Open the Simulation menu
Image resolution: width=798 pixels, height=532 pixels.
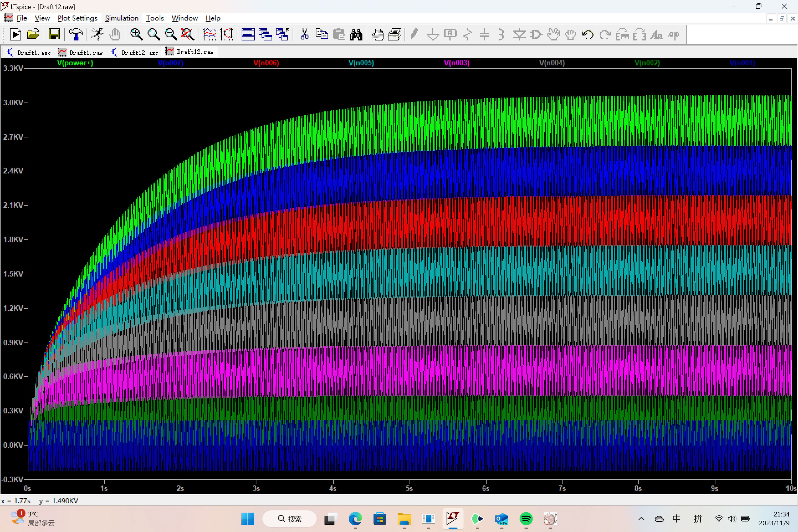122,18
